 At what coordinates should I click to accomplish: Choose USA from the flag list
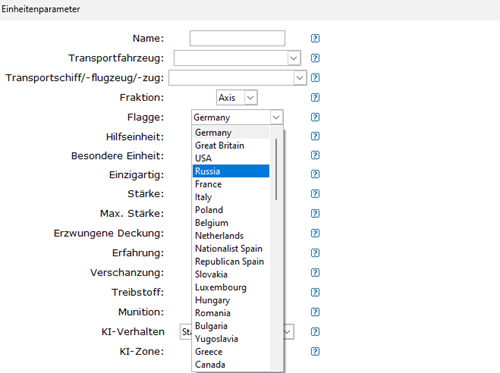click(x=231, y=158)
